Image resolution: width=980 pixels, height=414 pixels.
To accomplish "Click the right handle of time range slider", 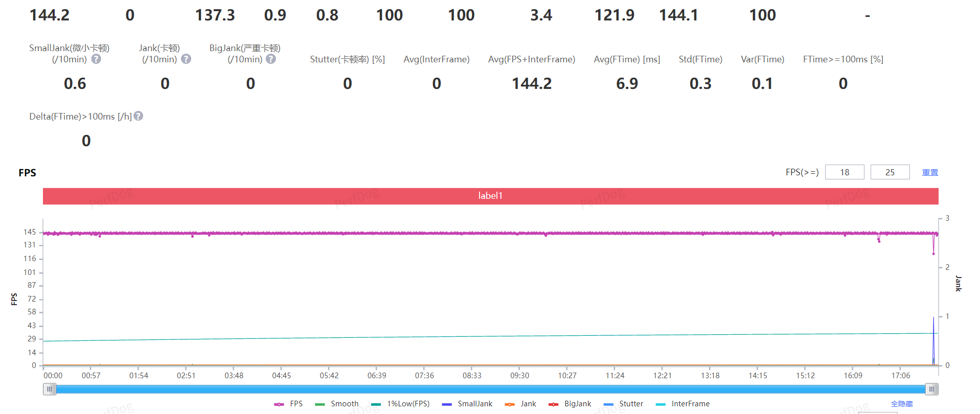I will click(x=931, y=389).
